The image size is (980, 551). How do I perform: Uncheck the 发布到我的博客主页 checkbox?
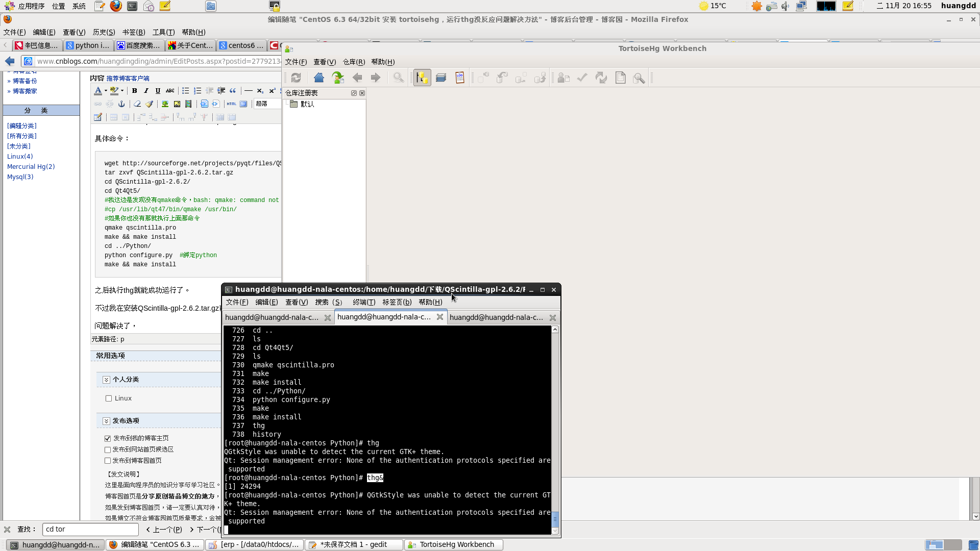(108, 438)
